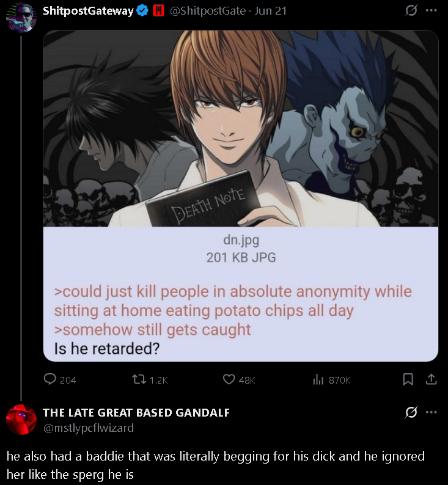Open the reply icon showing 204 comments
Viewport: 448px width, 485px height.
pos(50,379)
